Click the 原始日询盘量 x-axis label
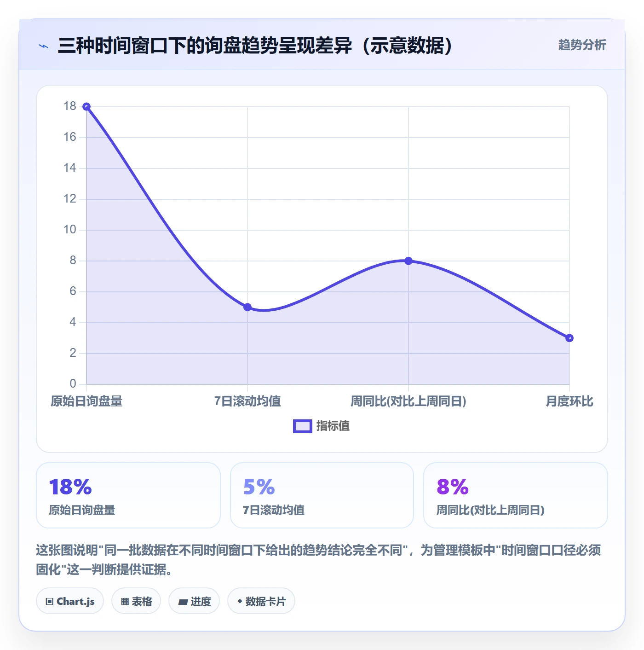Screen dimensions: 644x650 86,401
